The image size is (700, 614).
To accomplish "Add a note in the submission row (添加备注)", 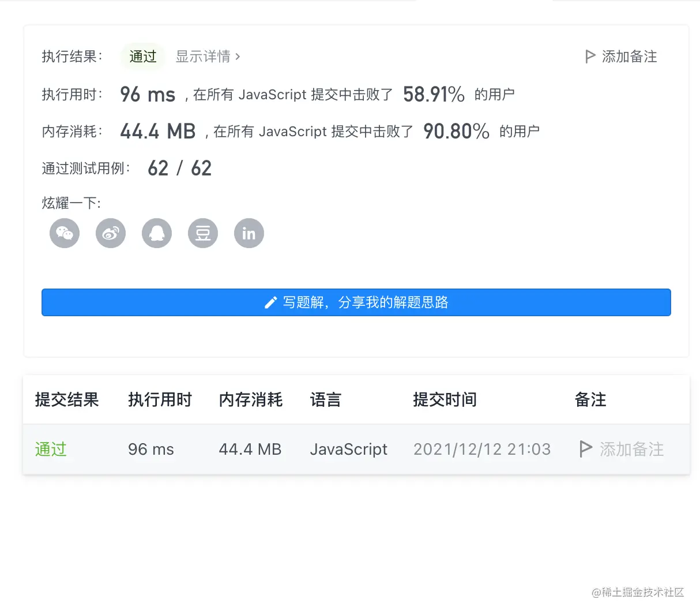I will pyautogui.click(x=622, y=449).
